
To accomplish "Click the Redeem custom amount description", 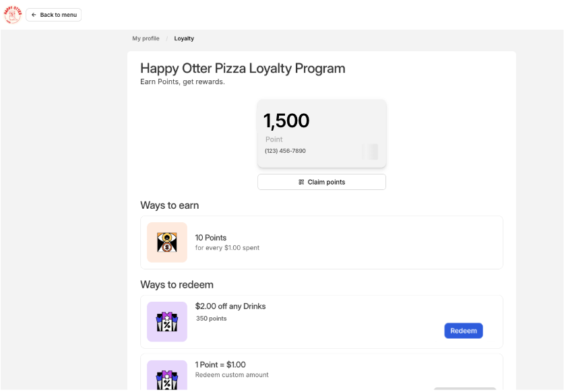I will point(232,375).
